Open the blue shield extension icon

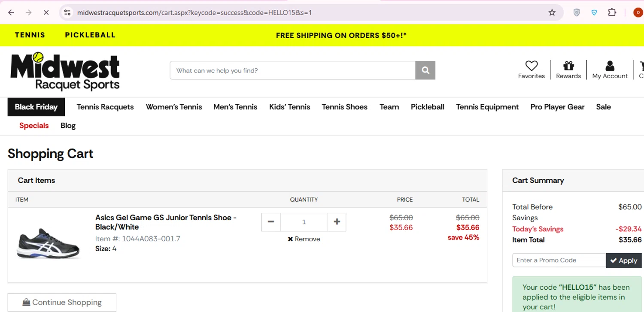point(594,12)
